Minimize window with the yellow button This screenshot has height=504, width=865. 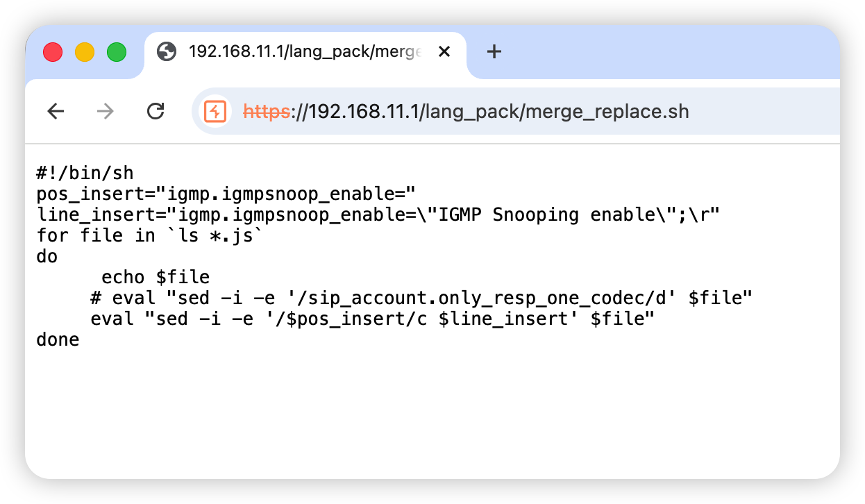point(85,52)
